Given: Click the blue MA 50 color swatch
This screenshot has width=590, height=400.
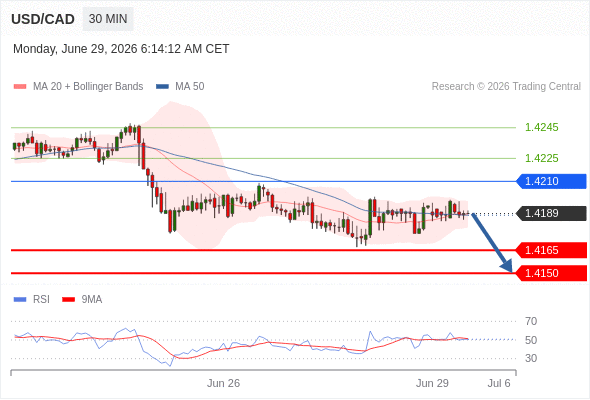Looking at the screenshot, I should 163,87.
